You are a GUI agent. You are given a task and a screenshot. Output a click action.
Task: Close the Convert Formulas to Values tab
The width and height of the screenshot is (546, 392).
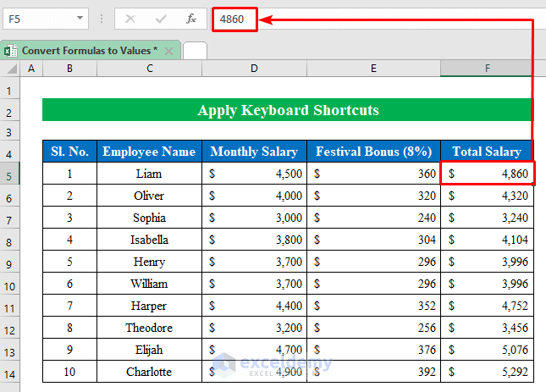pos(169,51)
